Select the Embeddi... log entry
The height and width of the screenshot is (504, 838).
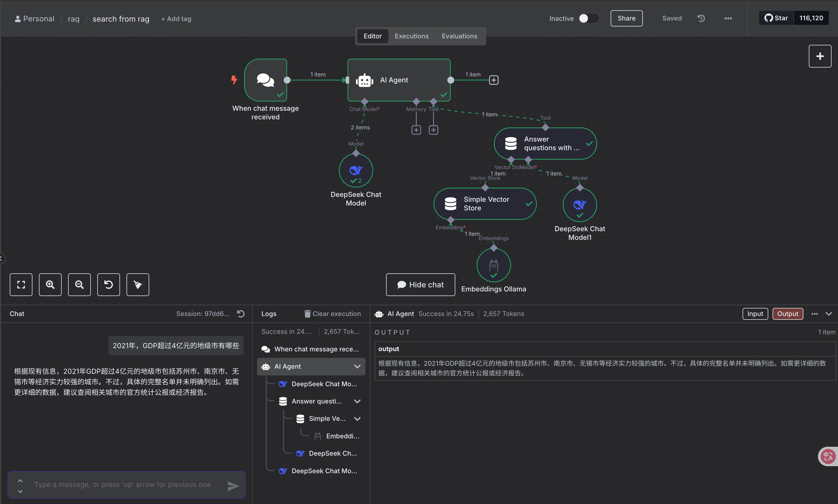(x=337, y=436)
